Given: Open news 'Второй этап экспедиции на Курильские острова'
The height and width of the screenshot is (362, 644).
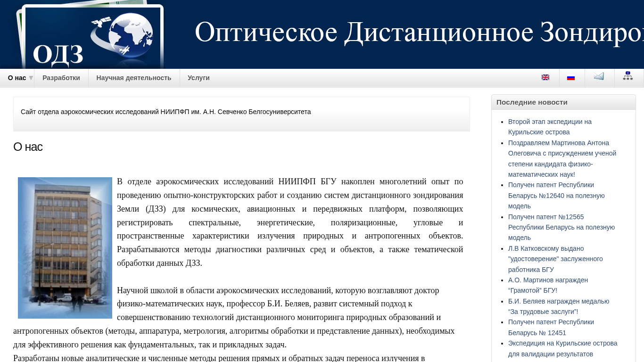Looking at the screenshot, I should (550, 127).
